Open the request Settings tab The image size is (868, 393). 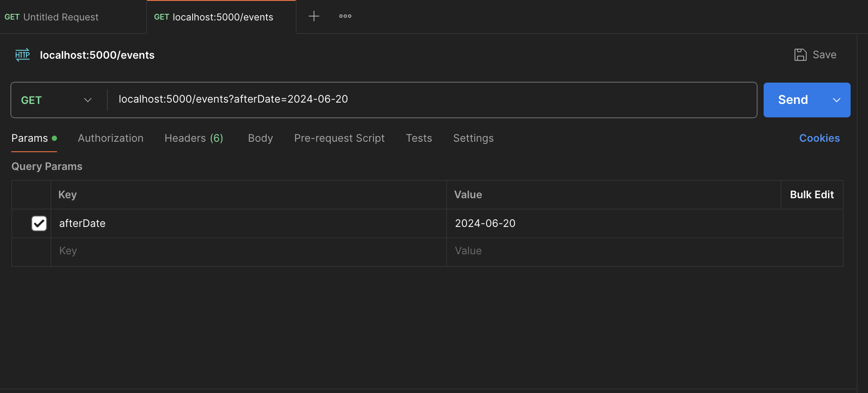click(473, 138)
